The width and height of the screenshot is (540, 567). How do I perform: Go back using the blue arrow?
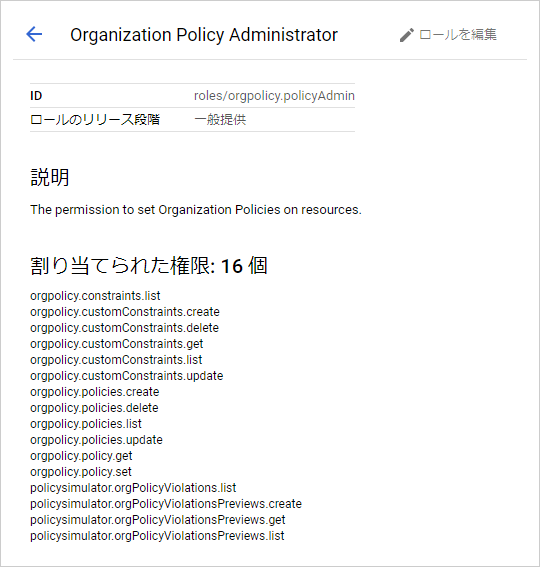34,34
